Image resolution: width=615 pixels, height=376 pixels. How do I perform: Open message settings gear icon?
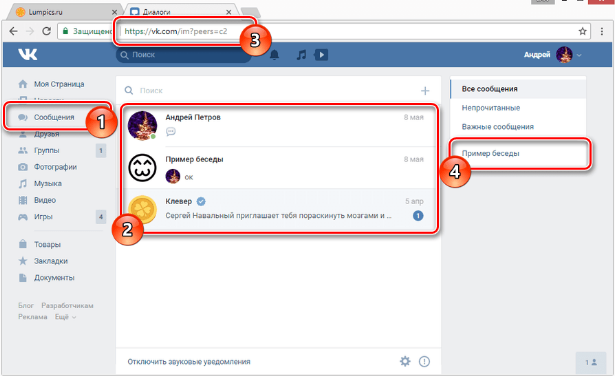pyautogui.click(x=405, y=361)
